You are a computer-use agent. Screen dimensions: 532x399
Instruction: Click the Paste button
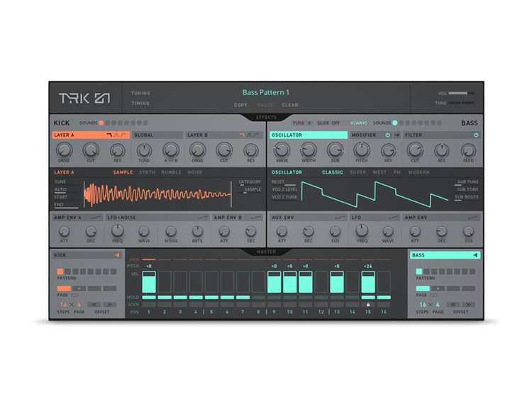(265, 105)
